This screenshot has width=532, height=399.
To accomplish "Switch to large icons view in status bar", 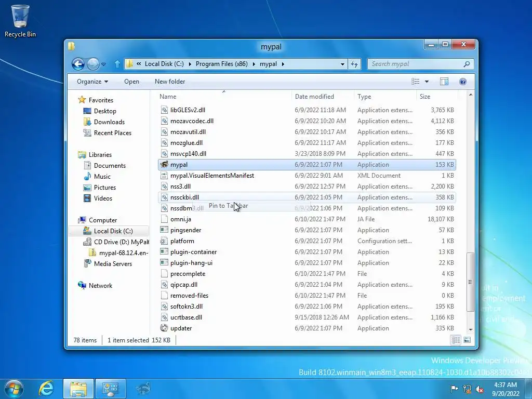I will tap(467, 340).
